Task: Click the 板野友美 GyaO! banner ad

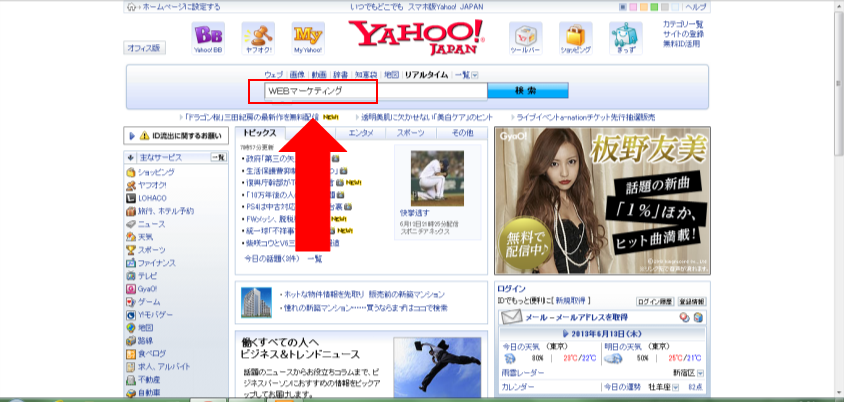Action: [x=602, y=201]
